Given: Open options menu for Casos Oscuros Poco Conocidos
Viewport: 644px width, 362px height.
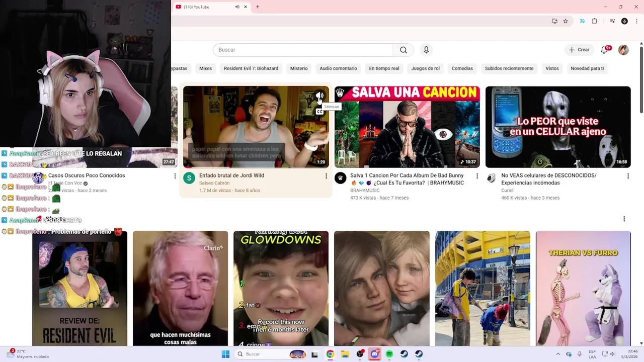Looking at the screenshot, I should coord(175,176).
